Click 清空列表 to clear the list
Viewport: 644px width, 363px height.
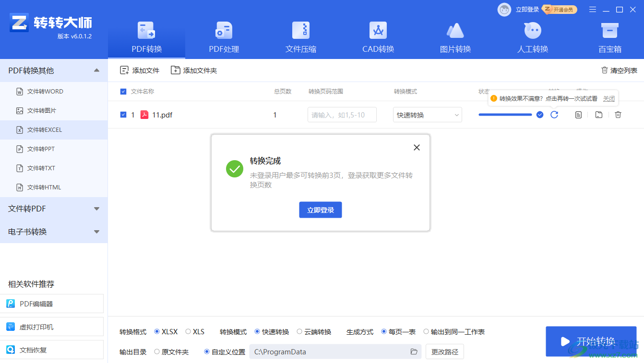click(619, 70)
